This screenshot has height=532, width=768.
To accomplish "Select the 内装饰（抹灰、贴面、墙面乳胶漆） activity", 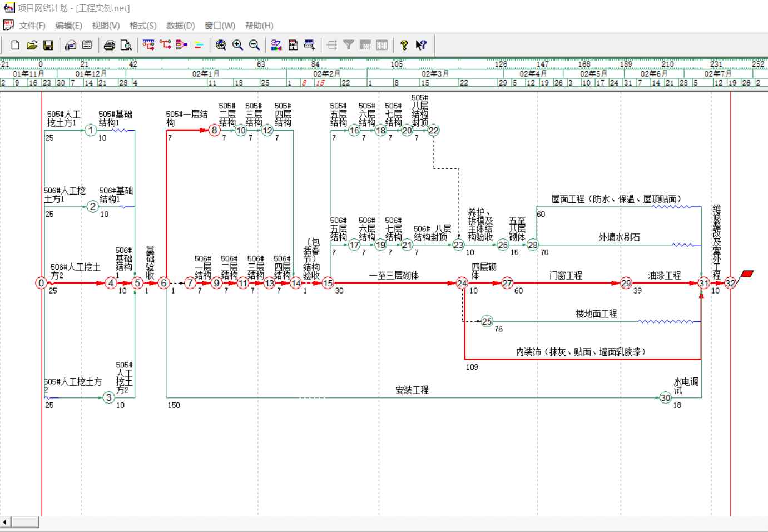I will pyautogui.click(x=581, y=352).
